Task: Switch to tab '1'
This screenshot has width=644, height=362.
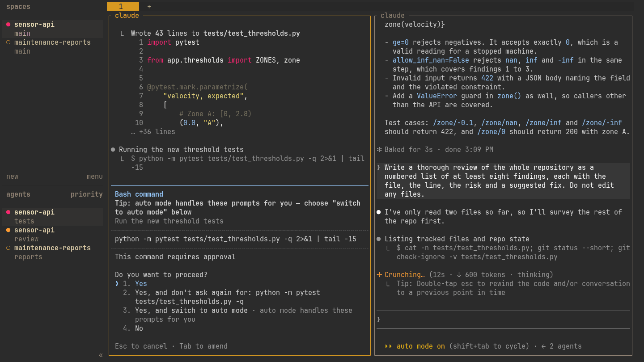Action: [123, 7]
